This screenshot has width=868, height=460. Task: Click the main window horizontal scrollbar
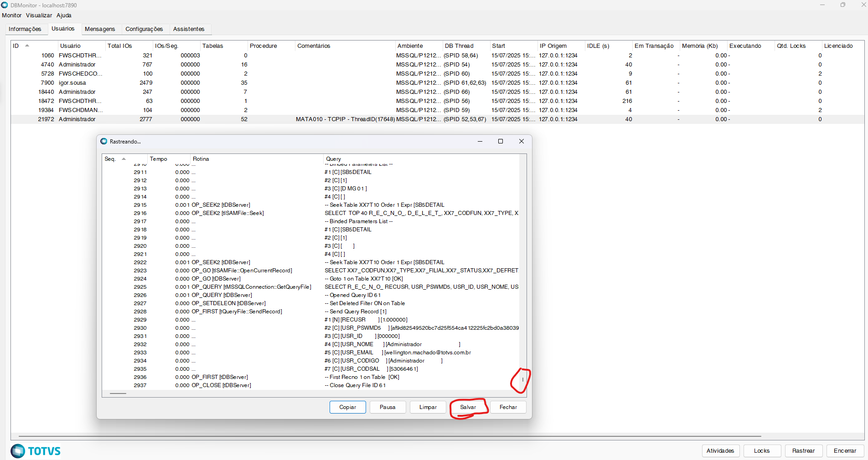(390, 436)
